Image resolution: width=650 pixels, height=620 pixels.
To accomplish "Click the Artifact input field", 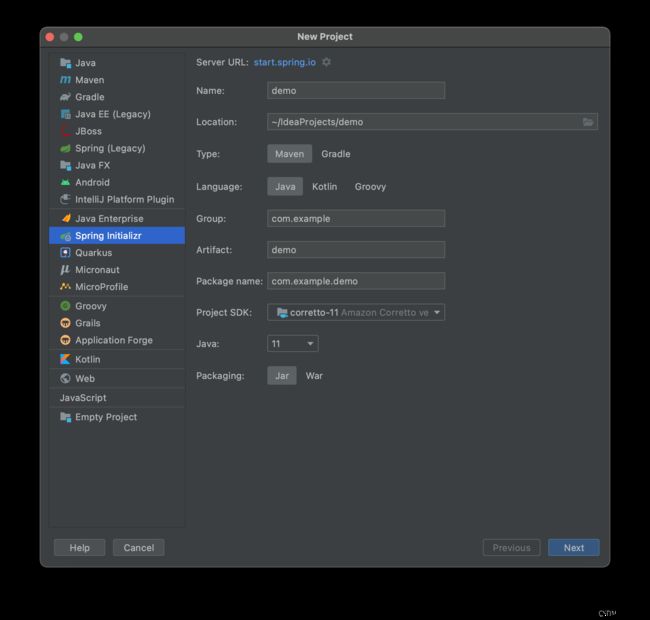I will tap(356, 250).
